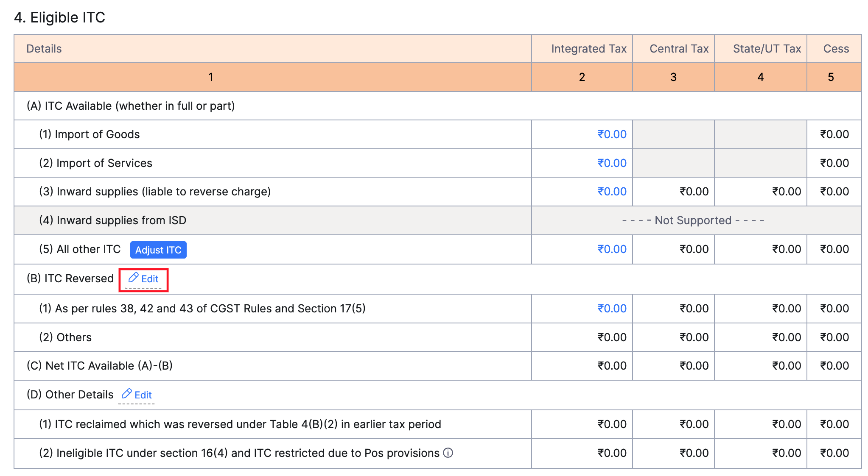Click the pencil Edit icon beside ITC Reversed

click(134, 278)
